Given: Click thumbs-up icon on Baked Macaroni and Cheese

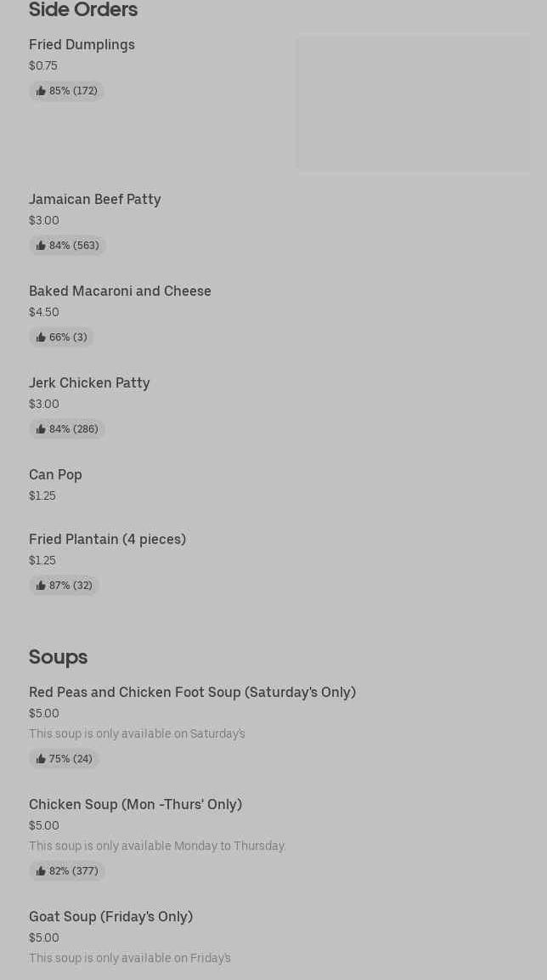Looking at the screenshot, I should pyautogui.click(x=41, y=337).
